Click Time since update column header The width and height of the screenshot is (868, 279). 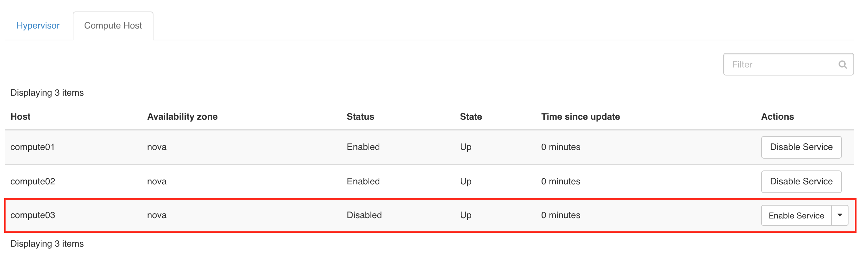581,117
